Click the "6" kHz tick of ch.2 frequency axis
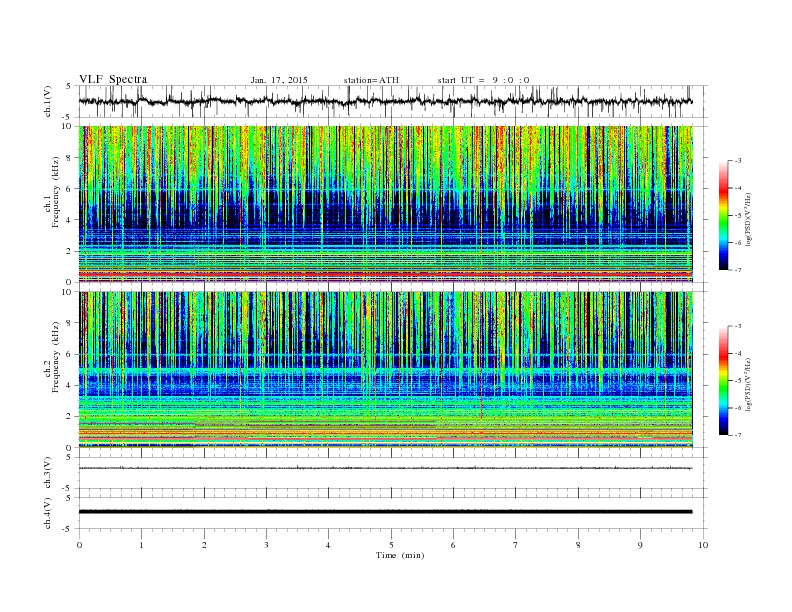This screenshot has height=612, width=792. (x=70, y=354)
